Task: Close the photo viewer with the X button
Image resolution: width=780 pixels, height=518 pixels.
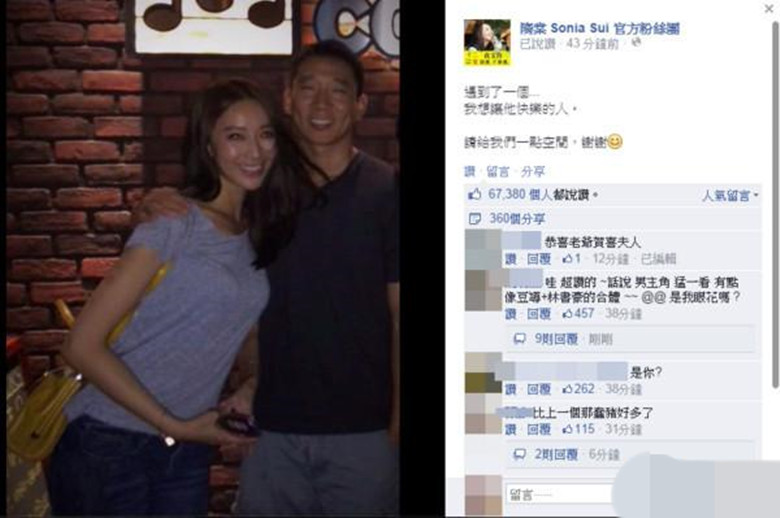Action: 769,8
